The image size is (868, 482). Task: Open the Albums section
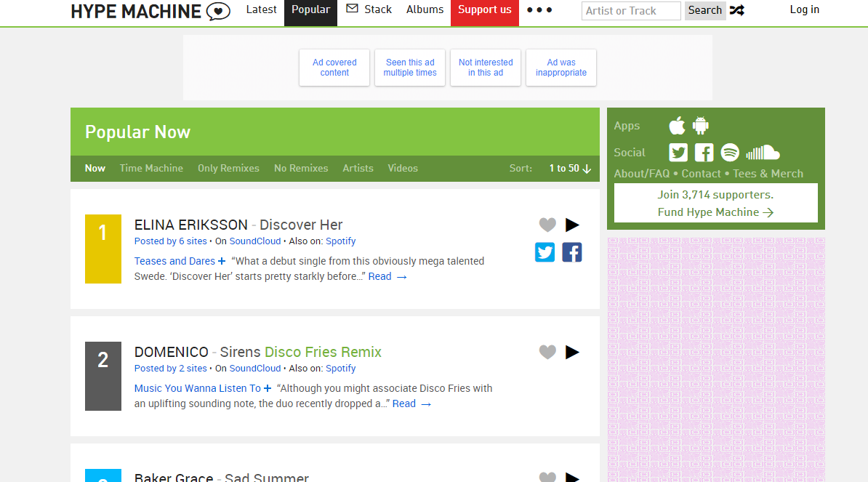point(425,9)
